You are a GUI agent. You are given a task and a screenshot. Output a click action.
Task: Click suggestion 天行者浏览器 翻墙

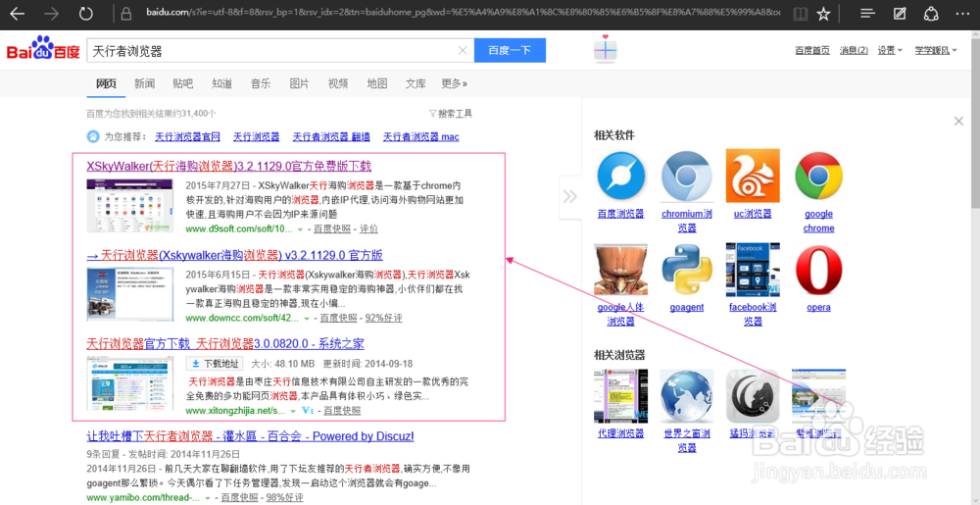pyautogui.click(x=331, y=136)
